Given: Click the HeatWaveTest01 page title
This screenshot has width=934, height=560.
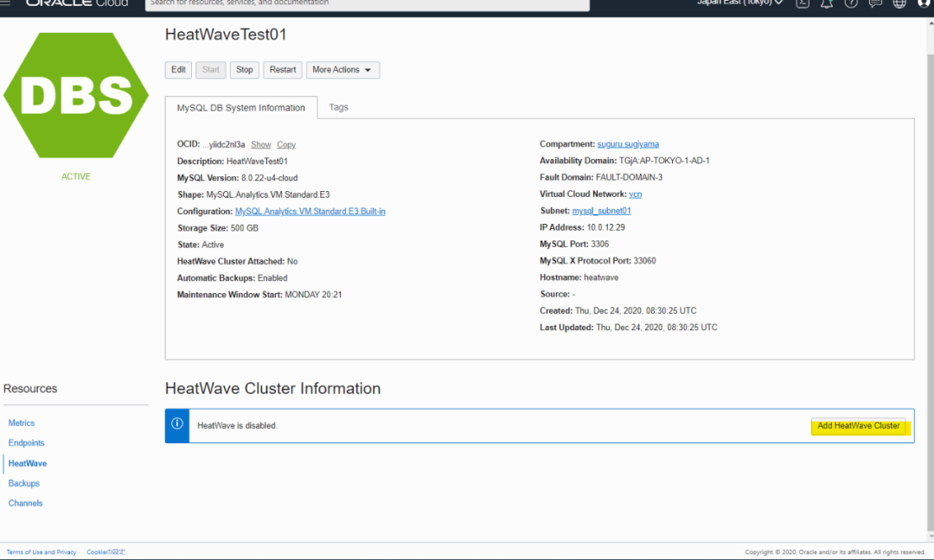Looking at the screenshot, I should pyautogui.click(x=226, y=35).
